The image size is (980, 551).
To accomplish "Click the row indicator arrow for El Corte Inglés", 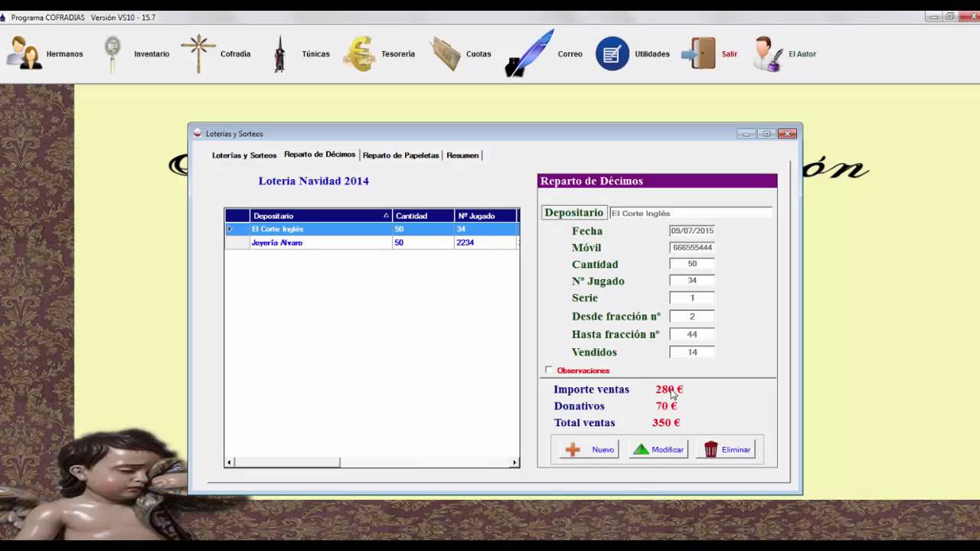I will [x=230, y=229].
